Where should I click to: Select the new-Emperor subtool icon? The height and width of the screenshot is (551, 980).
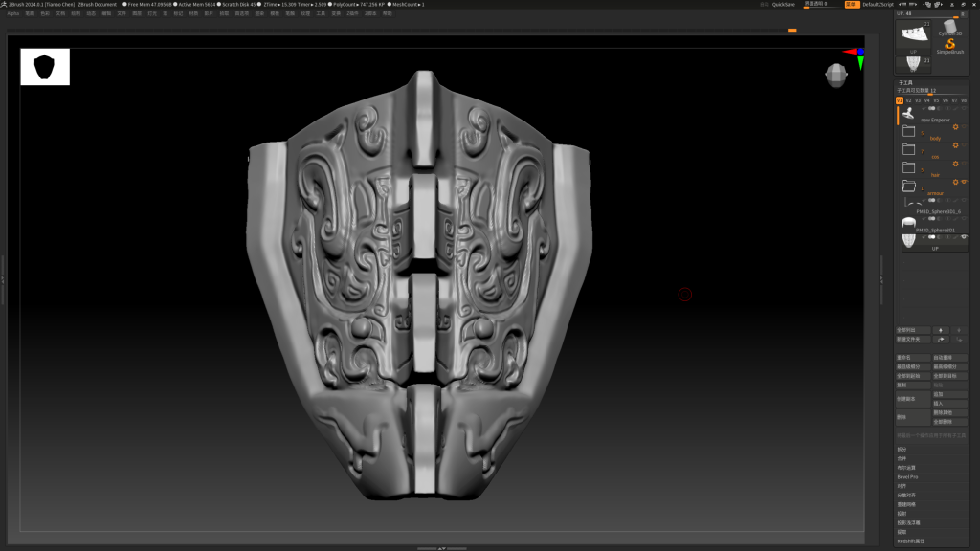pyautogui.click(x=908, y=113)
